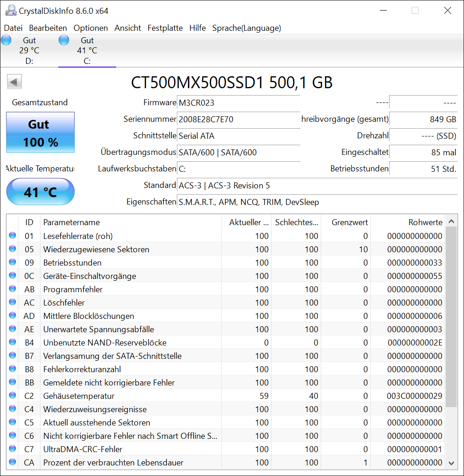Open the Ansicht menu

(128, 28)
